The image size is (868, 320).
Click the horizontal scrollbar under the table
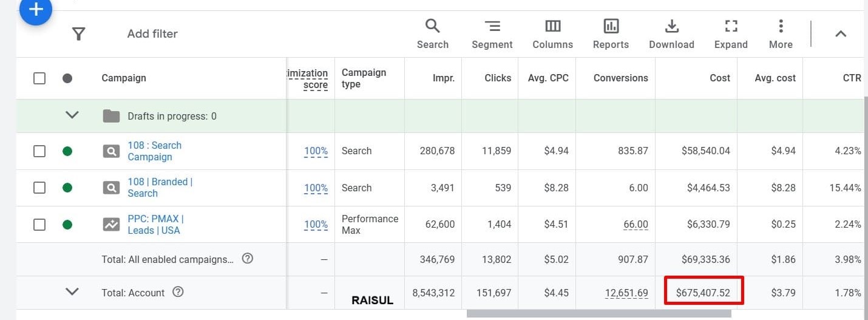(598, 314)
